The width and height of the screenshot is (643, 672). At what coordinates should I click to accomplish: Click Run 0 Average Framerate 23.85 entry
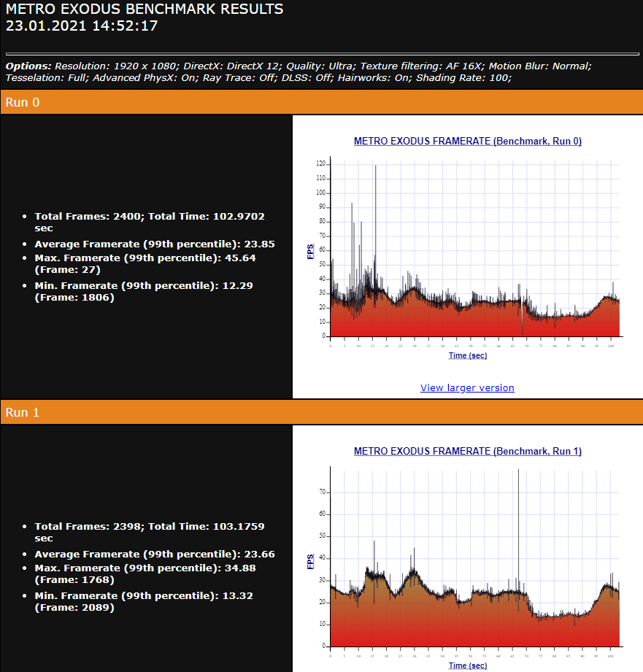(155, 244)
